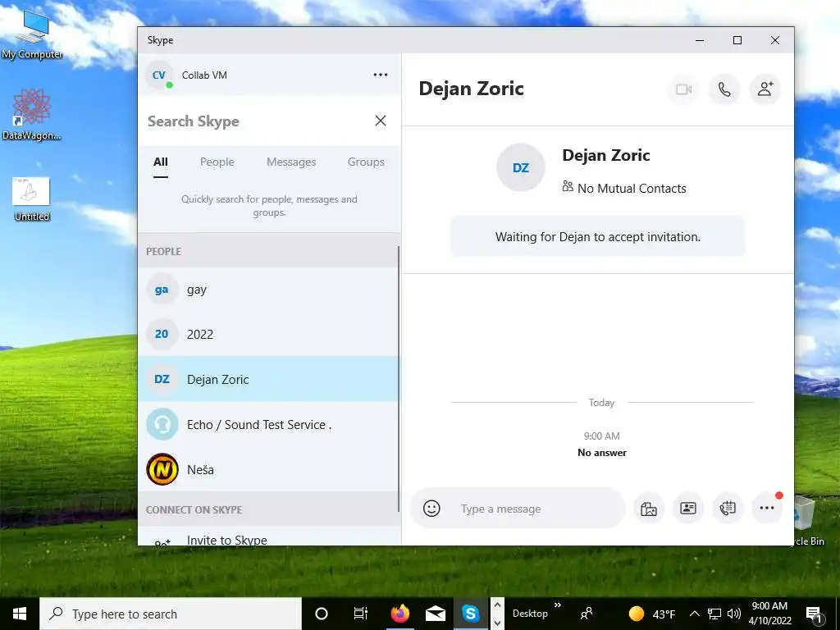Viewport: 840px width, 630px height.
Task: Start an audio call with Dejan Zoric
Action: pos(724,89)
